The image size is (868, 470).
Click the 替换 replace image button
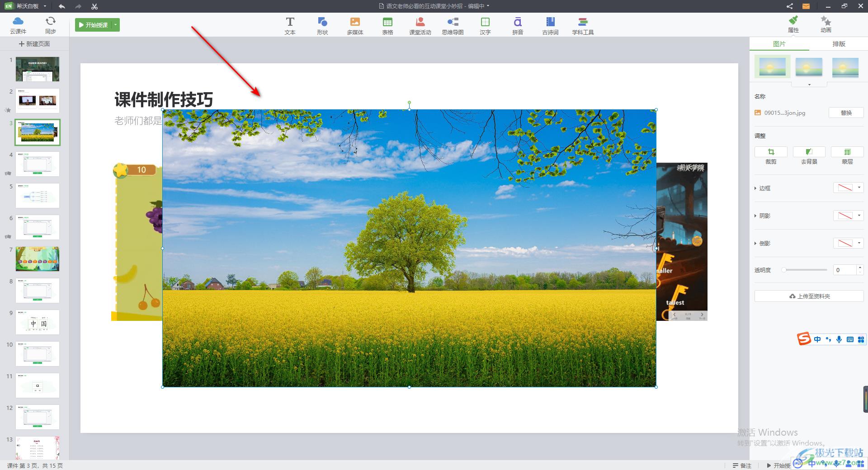(846, 113)
